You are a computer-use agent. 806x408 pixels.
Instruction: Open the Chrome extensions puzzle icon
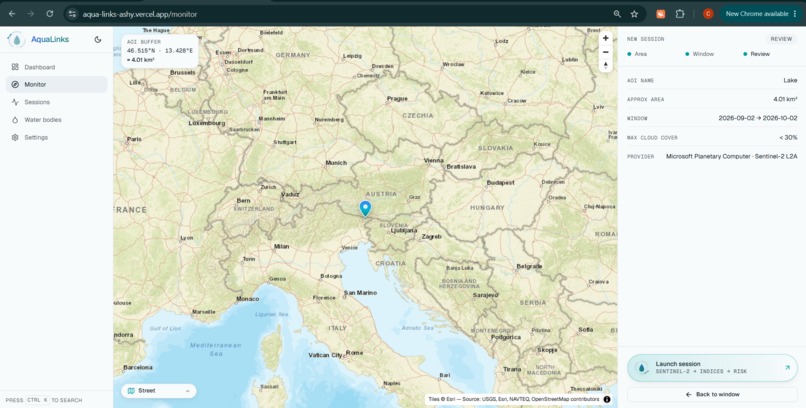(680, 14)
